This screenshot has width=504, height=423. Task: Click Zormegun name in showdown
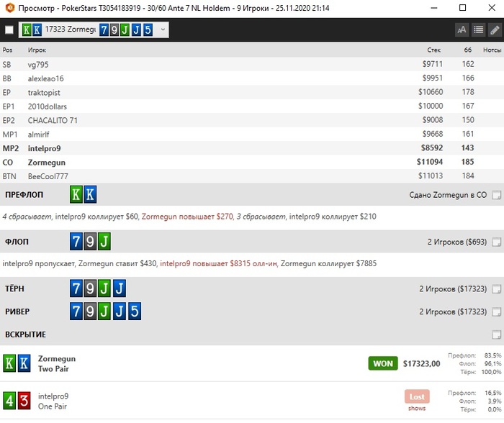click(57, 358)
